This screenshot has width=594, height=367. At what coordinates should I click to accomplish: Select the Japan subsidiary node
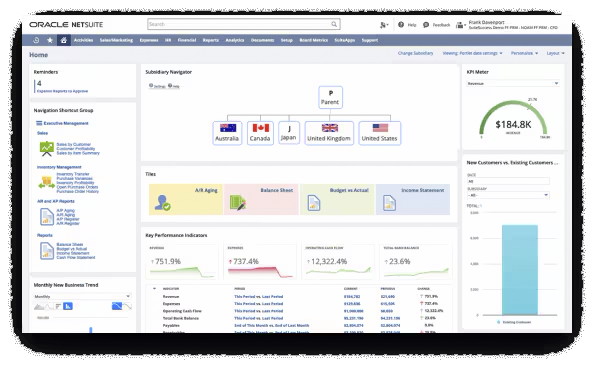289,133
